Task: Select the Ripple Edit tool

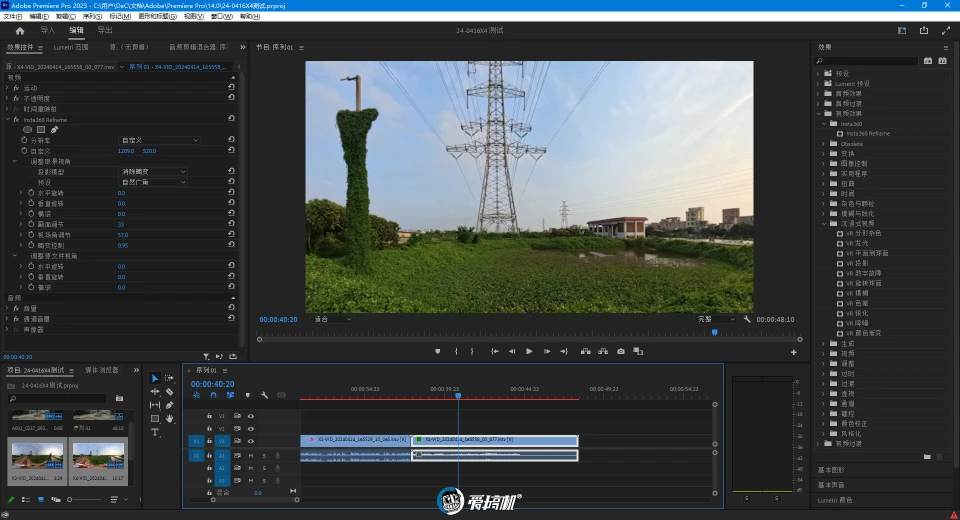Action: click(155, 391)
